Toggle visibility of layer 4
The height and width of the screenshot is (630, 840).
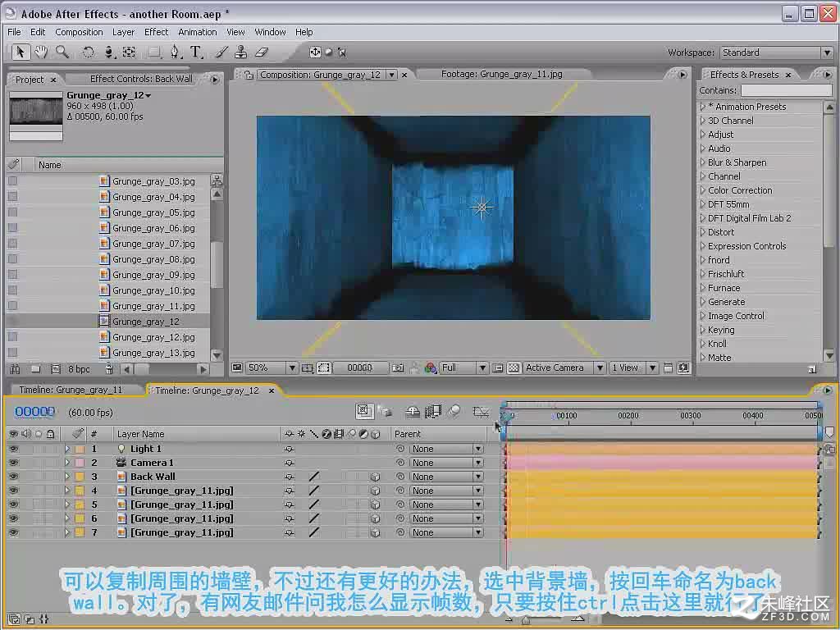(x=13, y=491)
